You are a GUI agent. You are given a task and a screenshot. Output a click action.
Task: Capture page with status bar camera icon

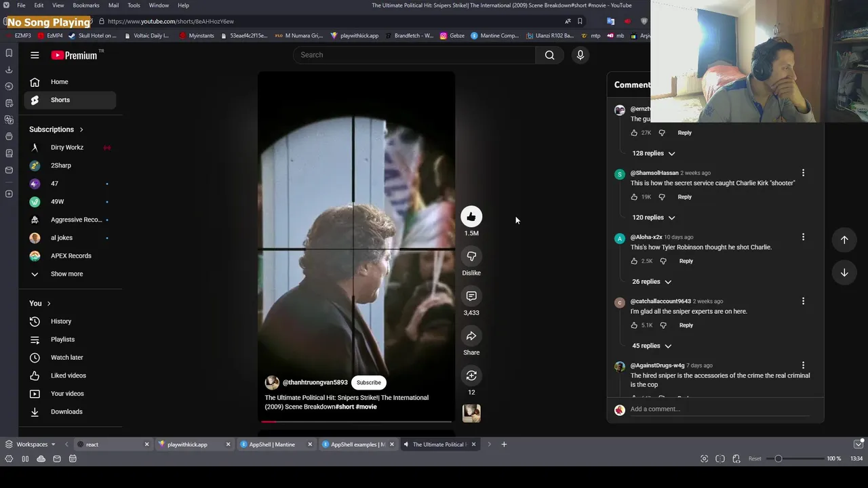[x=704, y=459]
